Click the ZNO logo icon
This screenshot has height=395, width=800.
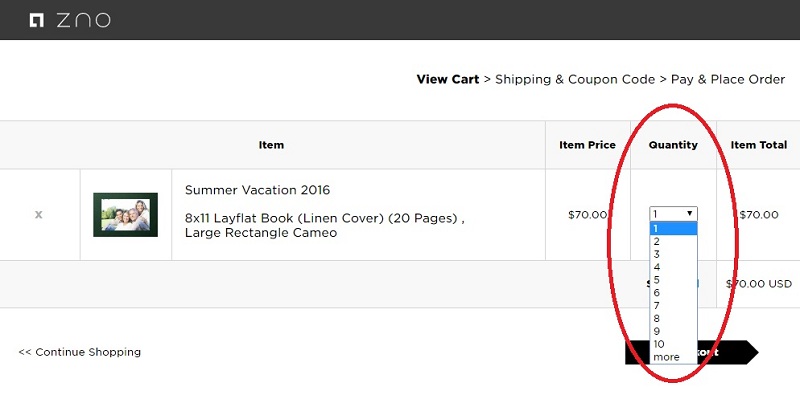(36, 20)
